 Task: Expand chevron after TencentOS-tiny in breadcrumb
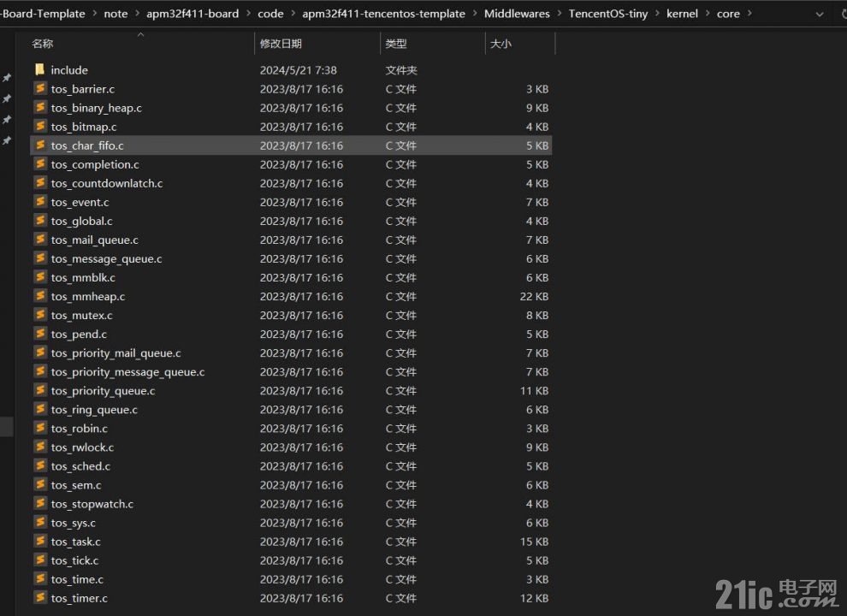(657, 14)
